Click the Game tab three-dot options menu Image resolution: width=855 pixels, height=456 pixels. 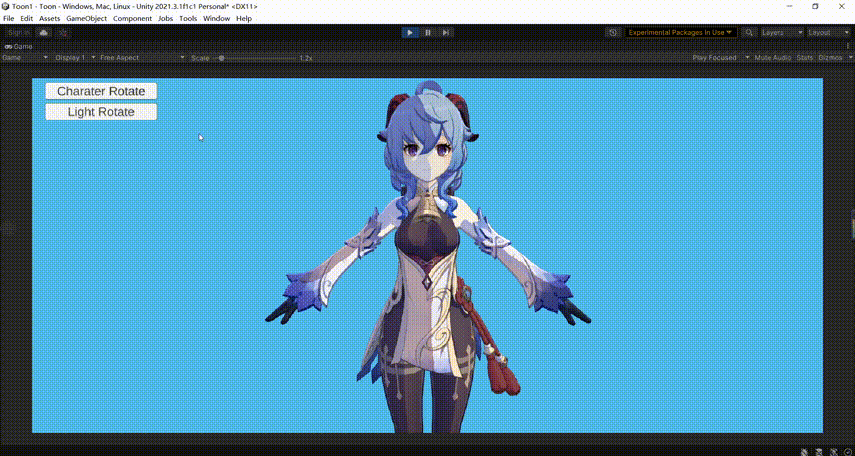point(847,46)
